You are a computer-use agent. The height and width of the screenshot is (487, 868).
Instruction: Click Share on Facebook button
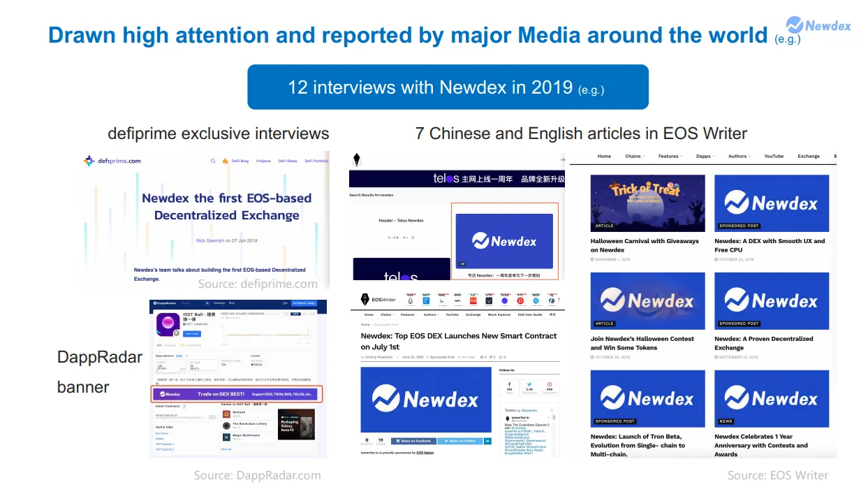coord(413,441)
